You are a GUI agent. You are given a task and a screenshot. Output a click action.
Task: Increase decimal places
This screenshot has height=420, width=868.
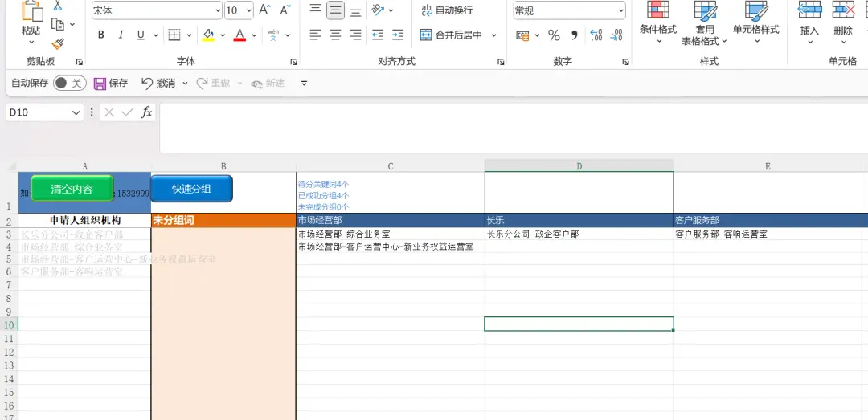click(x=596, y=35)
